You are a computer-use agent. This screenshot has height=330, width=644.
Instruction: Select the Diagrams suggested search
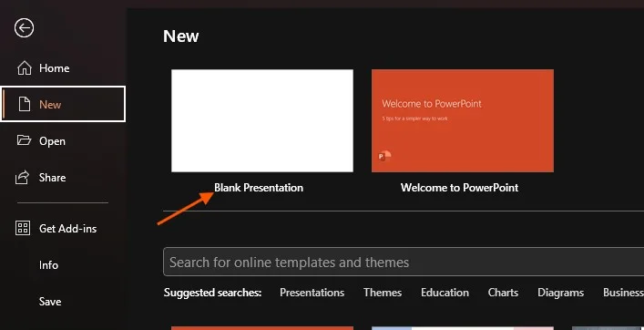pos(560,293)
